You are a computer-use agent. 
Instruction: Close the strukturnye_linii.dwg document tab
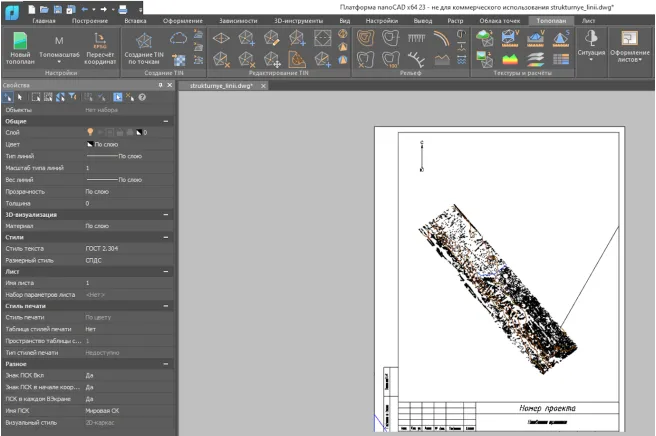pos(261,87)
